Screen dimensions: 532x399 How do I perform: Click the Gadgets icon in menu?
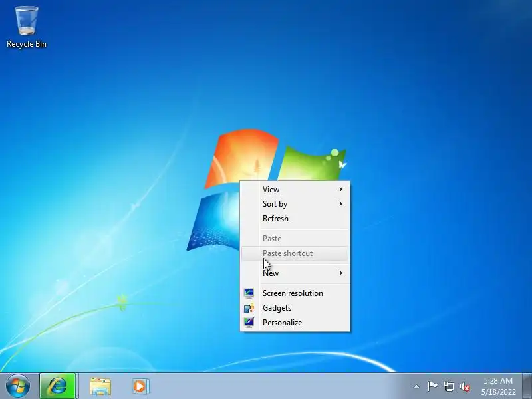click(x=249, y=308)
